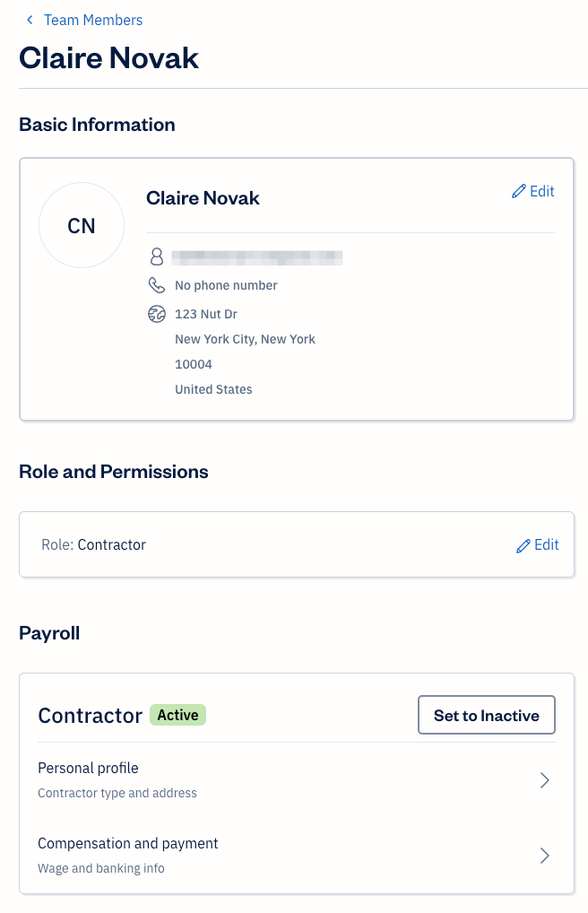Image resolution: width=588 pixels, height=913 pixels.
Task: Navigate back to Team Members
Action: [93, 20]
